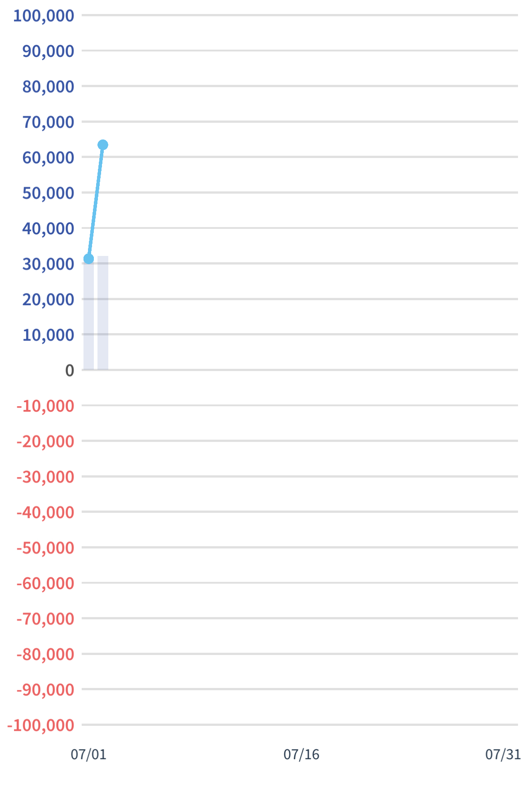This screenshot has width=532, height=785.
Task: Click the -50,000 axis label
Action: click(x=45, y=548)
